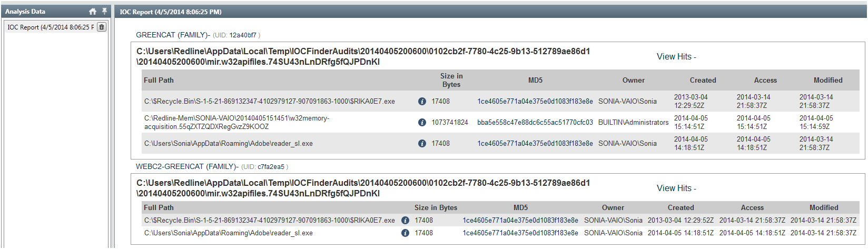Open UID c7fa2ea5 link
The width and height of the screenshot is (868, 249).
coord(271,167)
